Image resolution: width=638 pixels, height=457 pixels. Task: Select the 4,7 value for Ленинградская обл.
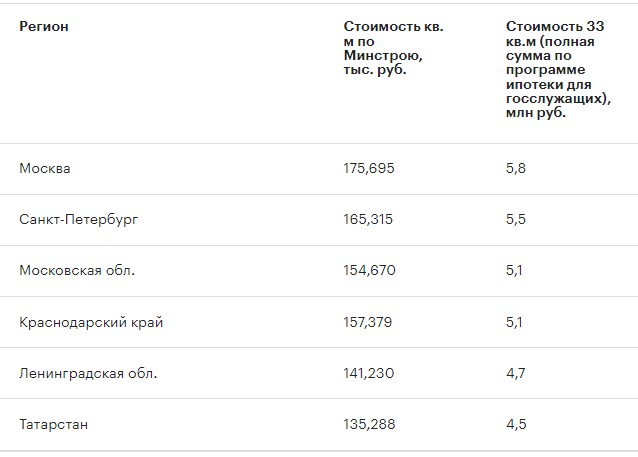coord(516,373)
